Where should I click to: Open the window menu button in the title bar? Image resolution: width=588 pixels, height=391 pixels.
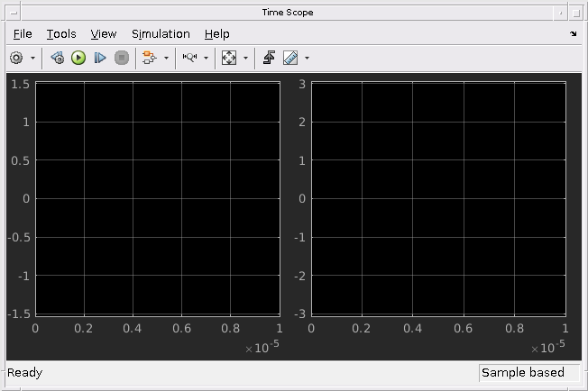[x=14, y=13]
